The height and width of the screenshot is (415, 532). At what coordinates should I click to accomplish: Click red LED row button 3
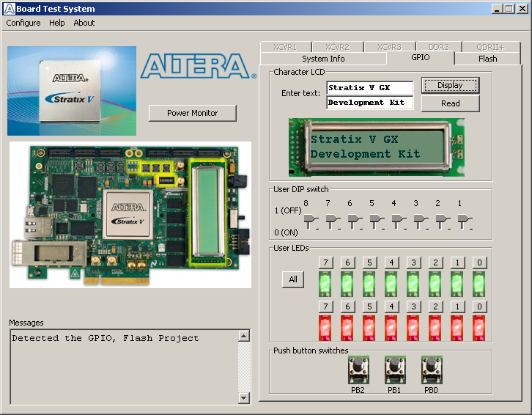point(413,306)
